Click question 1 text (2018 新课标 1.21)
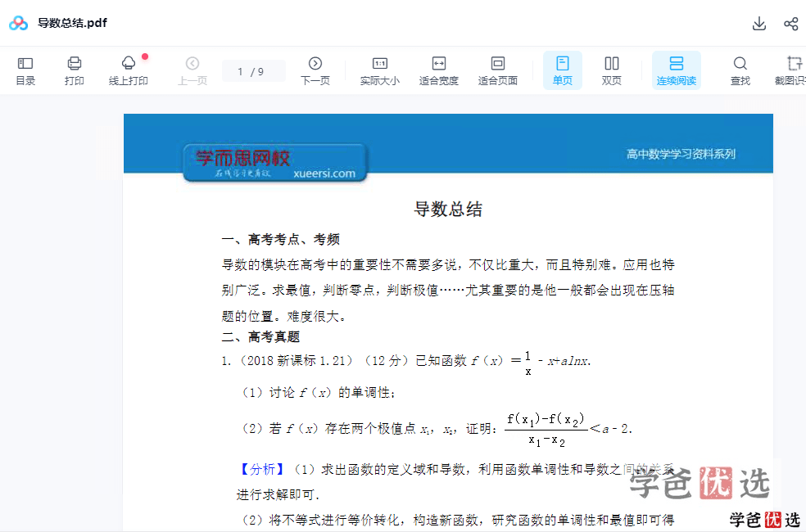 406,361
